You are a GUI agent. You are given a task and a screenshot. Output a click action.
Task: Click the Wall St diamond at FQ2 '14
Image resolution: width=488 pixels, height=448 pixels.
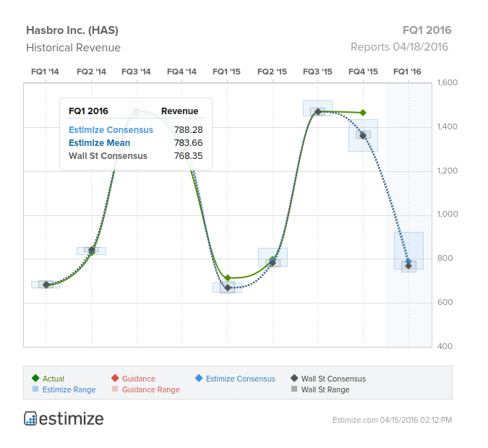point(92,250)
